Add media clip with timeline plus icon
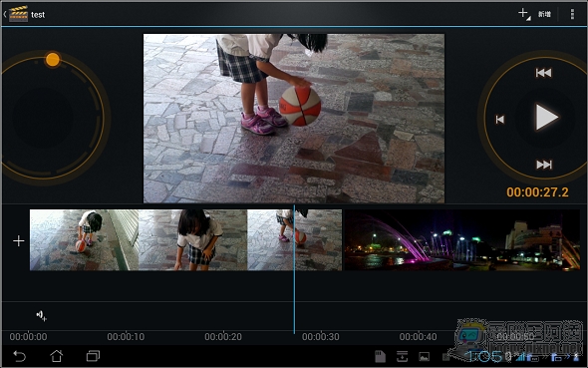Image resolution: width=588 pixels, height=368 pixels. pyautogui.click(x=18, y=240)
